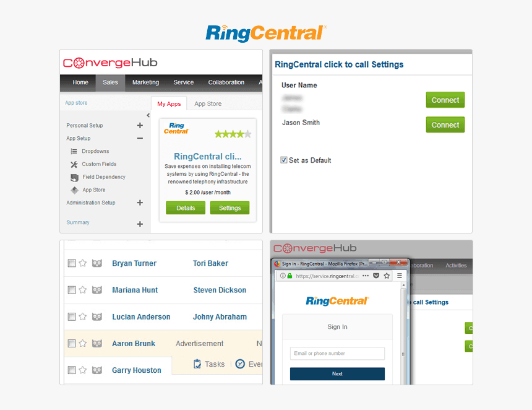Open the Firefox hamburger menu
This screenshot has height=410, width=532.
coord(400,276)
